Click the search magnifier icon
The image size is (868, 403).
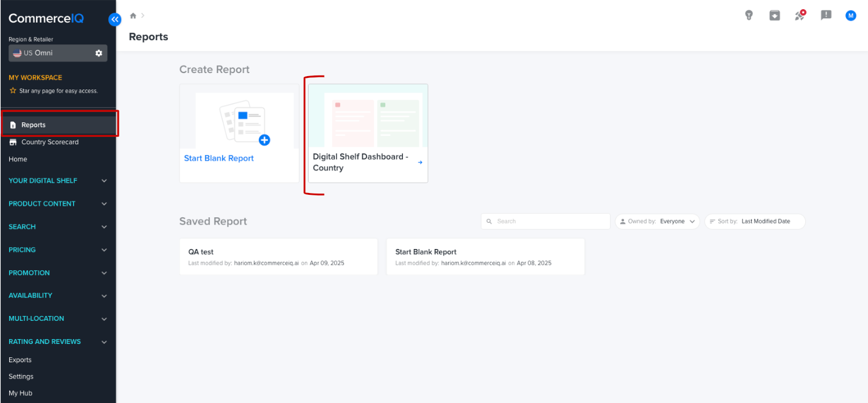click(489, 222)
